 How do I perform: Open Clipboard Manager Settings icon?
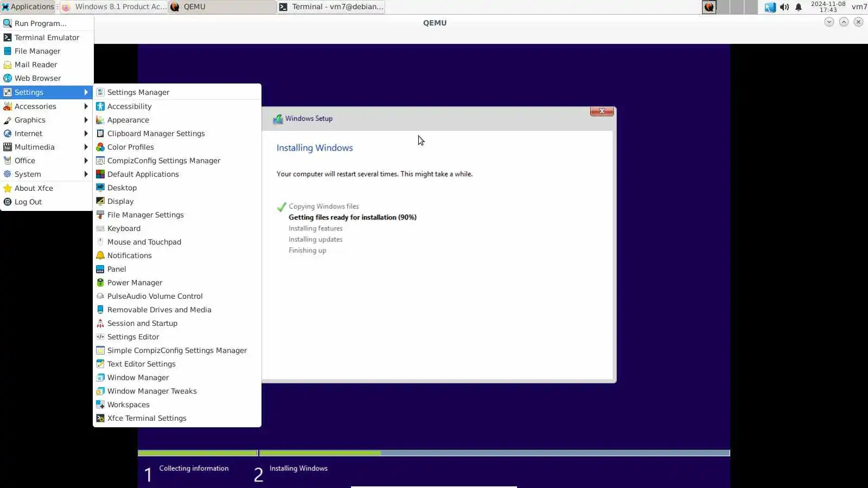(x=100, y=133)
